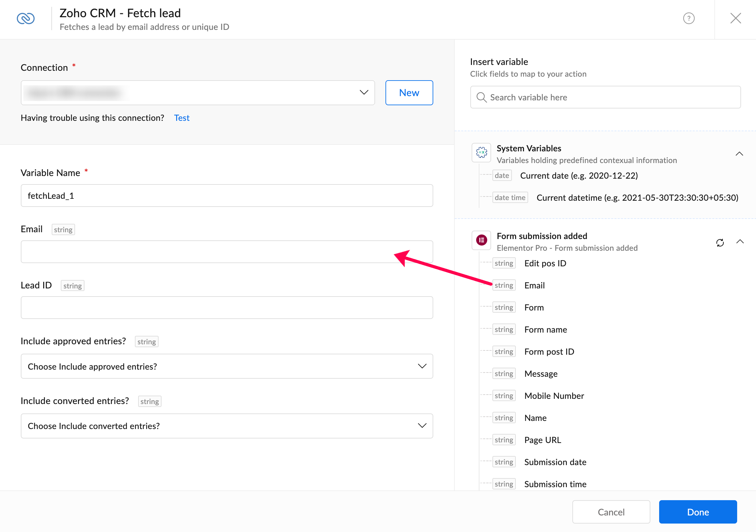Click the search magnifier icon
756x532 pixels.
tap(481, 97)
